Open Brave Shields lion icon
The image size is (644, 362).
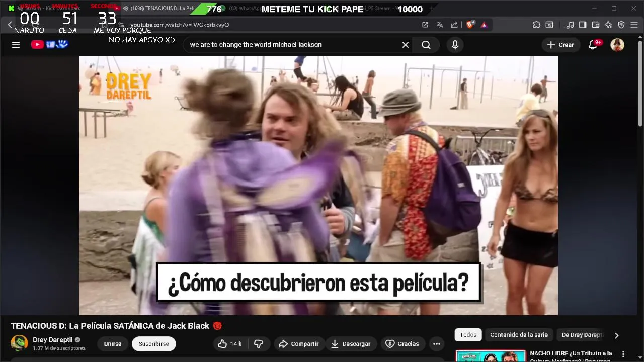[x=470, y=25]
